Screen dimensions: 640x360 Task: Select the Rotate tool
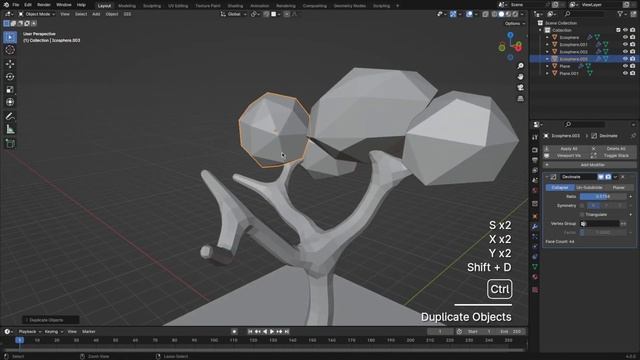click(10, 77)
